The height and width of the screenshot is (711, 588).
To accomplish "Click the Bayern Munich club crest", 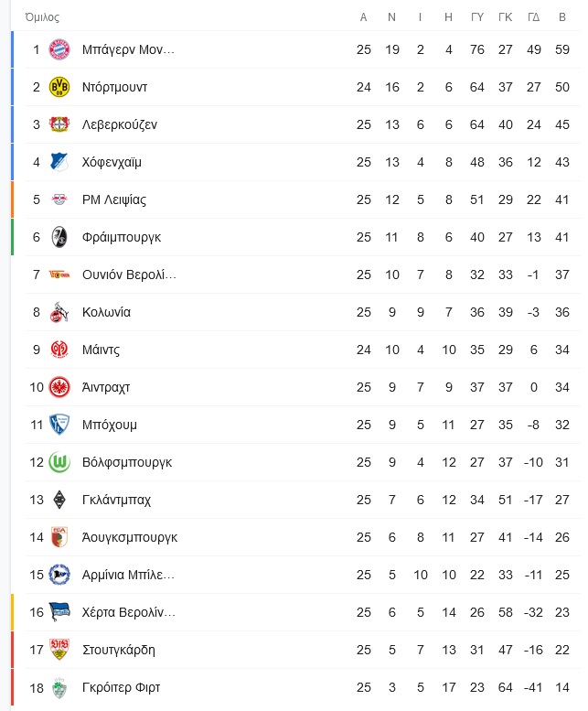I will coord(59,49).
